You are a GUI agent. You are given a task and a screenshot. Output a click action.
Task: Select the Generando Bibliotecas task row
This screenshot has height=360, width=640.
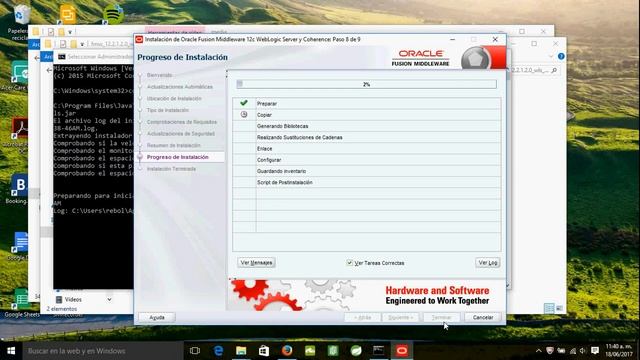tap(367, 126)
